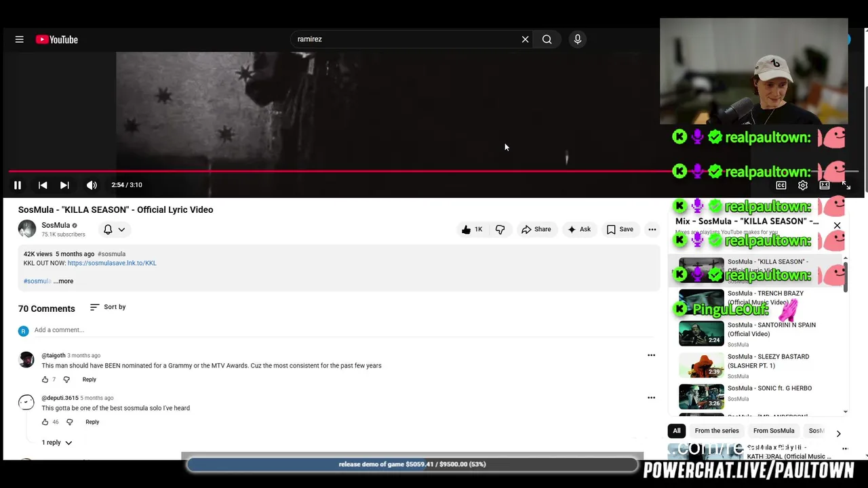Dislike the comment by @taigoth
Screen dimensions: 868x488
point(66,380)
